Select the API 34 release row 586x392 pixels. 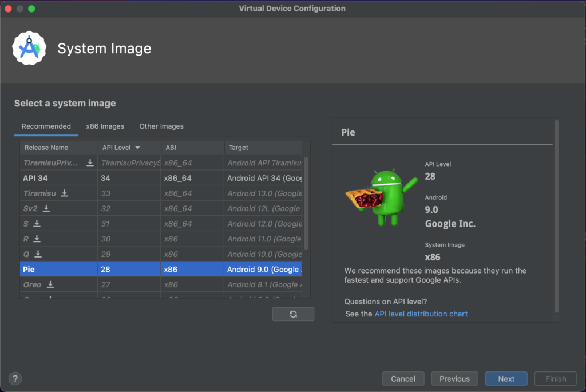[x=161, y=178]
